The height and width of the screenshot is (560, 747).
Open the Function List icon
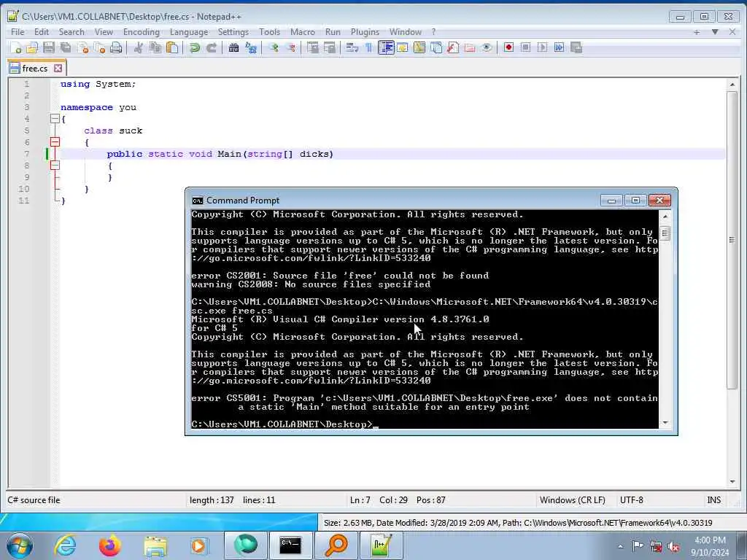pyautogui.click(x=452, y=47)
